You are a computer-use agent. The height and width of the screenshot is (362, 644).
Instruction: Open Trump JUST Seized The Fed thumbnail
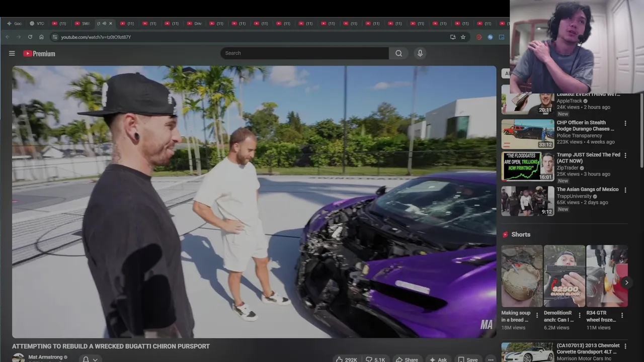[x=527, y=166]
